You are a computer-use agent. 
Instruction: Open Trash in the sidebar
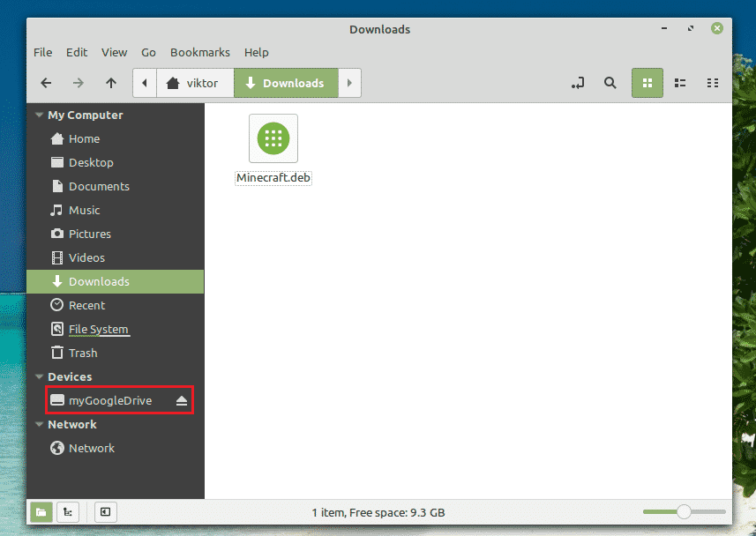pos(116,353)
